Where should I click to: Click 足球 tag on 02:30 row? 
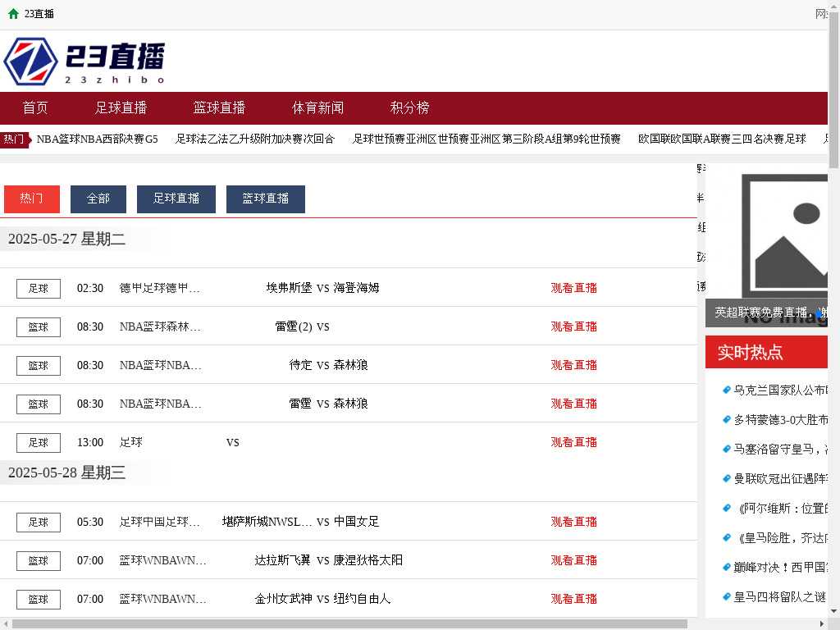click(x=38, y=288)
